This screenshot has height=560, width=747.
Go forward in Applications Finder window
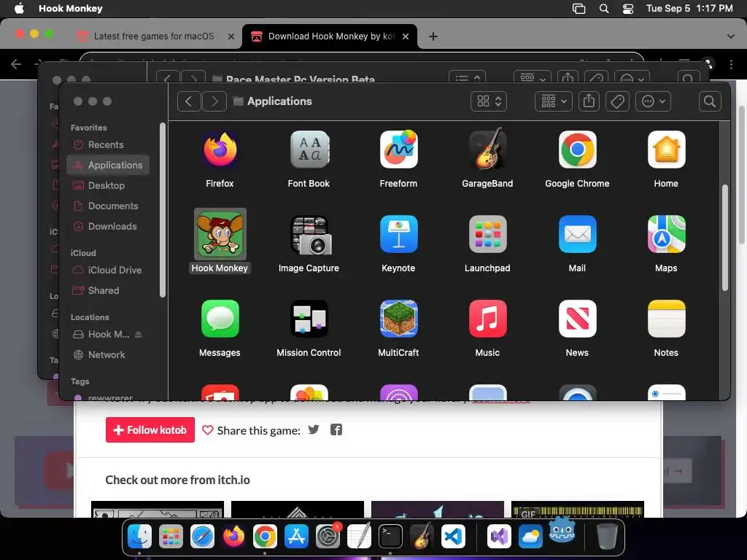point(214,101)
